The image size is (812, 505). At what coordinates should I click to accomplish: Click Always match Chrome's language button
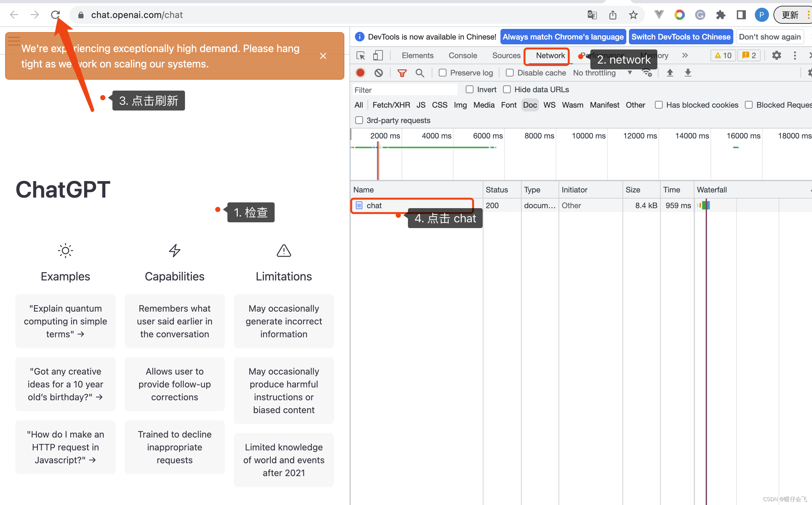(x=563, y=37)
